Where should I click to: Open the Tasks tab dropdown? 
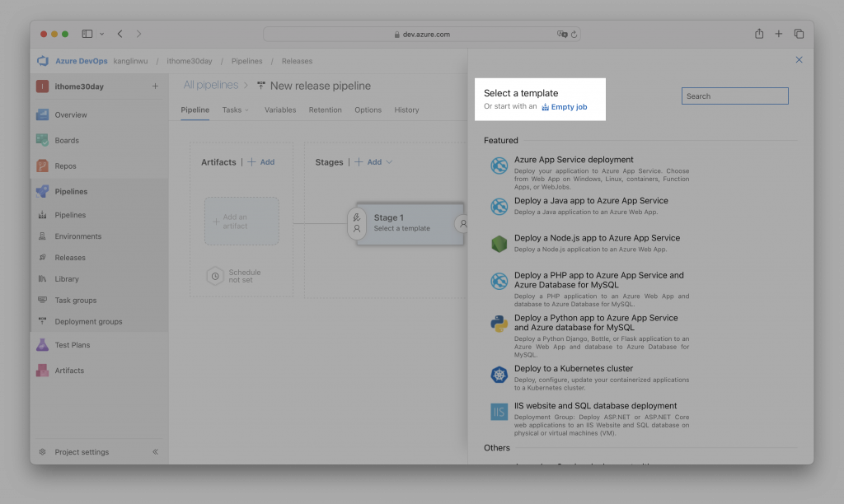click(235, 110)
